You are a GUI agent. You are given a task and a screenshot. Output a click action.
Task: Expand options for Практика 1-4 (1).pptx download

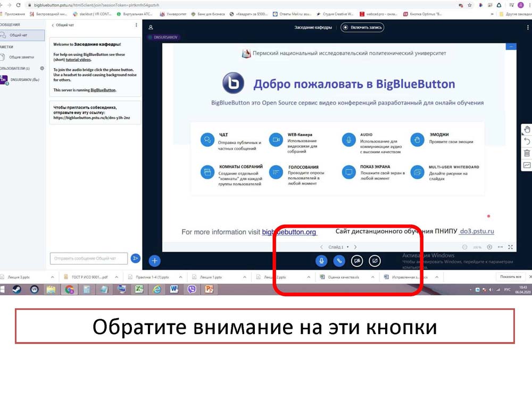pyautogui.click(x=180, y=277)
